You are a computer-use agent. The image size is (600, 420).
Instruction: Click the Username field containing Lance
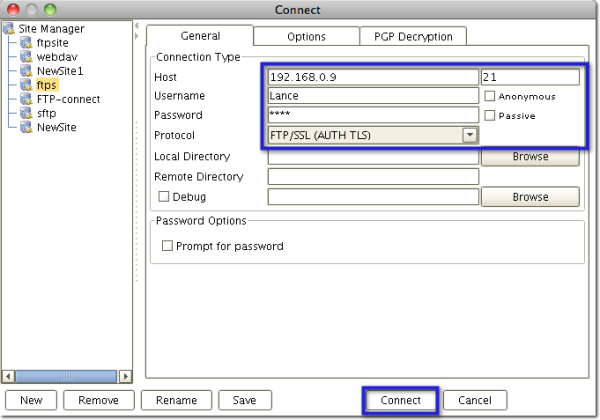pos(373,96)
